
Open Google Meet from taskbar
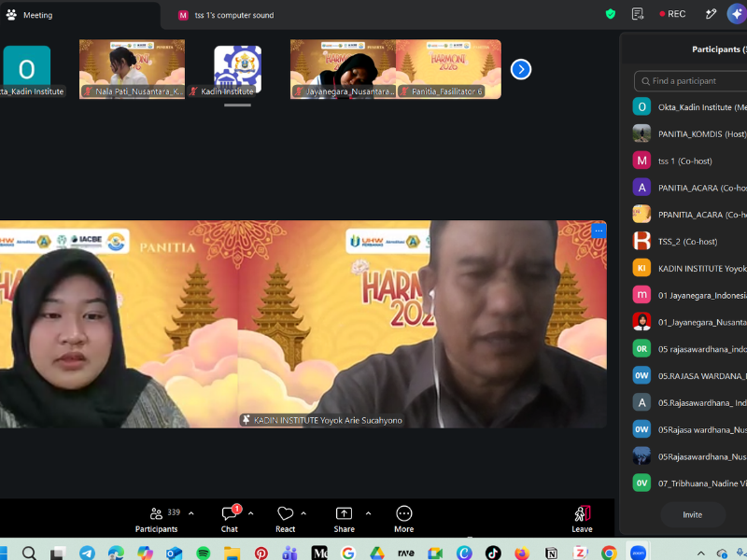tap(435, 553)
